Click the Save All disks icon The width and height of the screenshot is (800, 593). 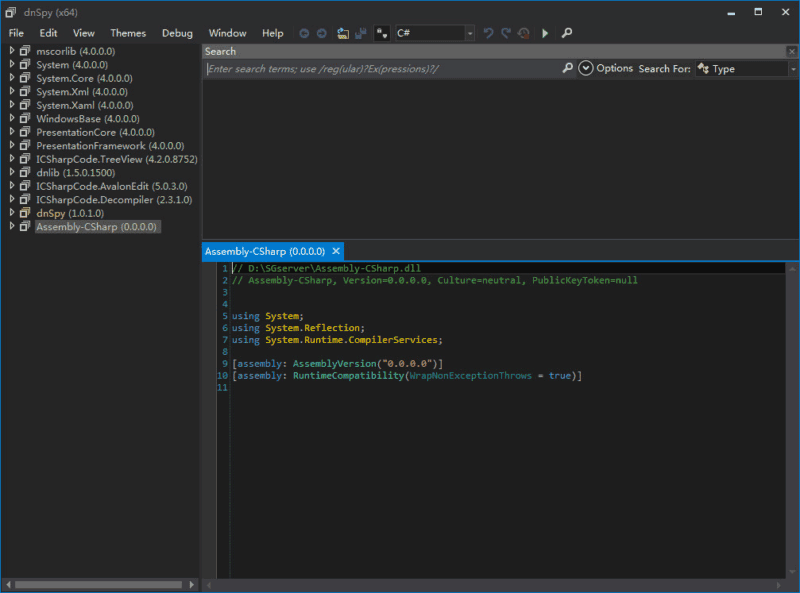coord(361,33)
